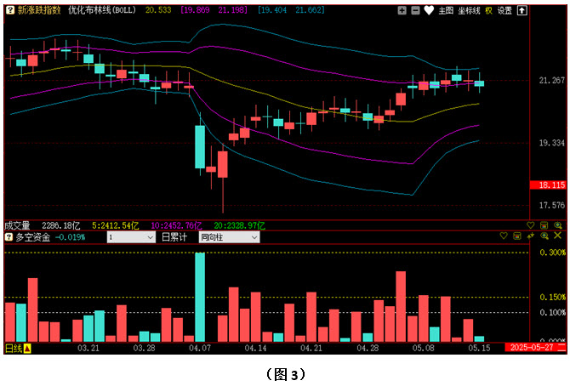
Task: Click the up-arrow box icon
Action: 522,10
